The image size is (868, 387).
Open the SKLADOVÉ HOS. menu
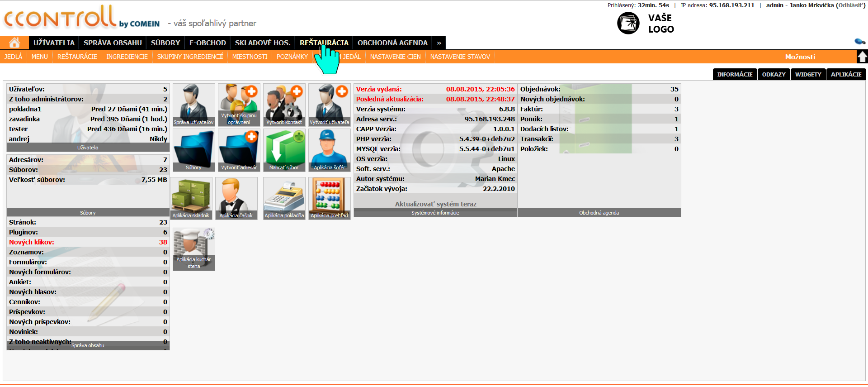click(x=262, y=43)
